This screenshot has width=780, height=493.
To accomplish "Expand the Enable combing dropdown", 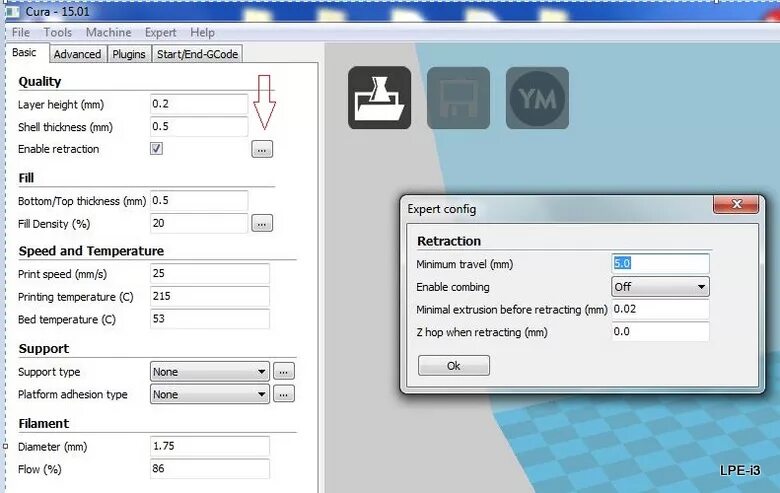I will 660,287.
